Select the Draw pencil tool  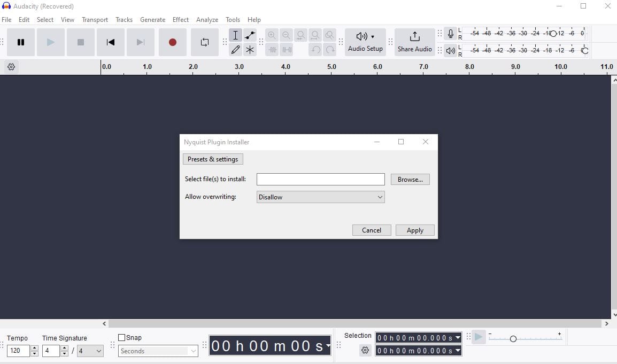click(x=235, y=50)
